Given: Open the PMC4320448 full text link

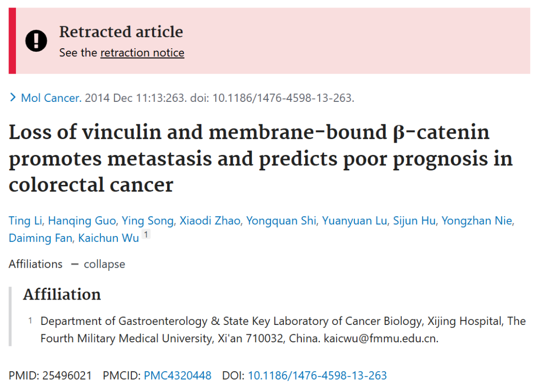Looking at the screenshot, I should coord(178,376).
